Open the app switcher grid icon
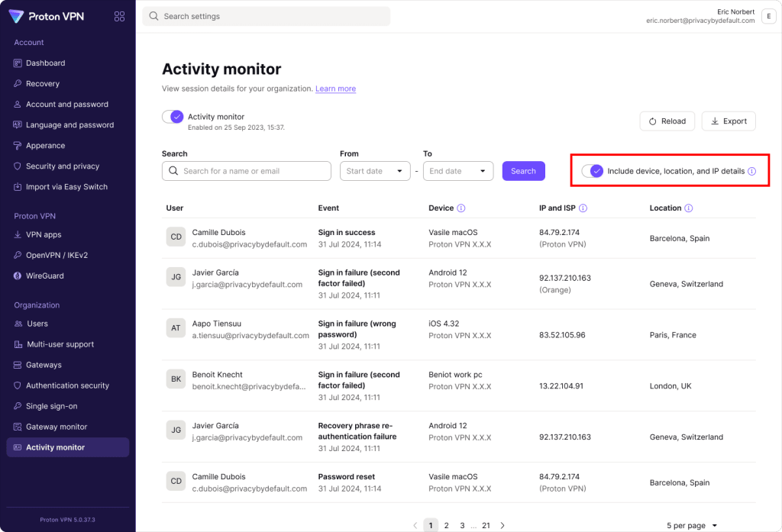Screen dimensions: 782x532 [x=119, y=17]
